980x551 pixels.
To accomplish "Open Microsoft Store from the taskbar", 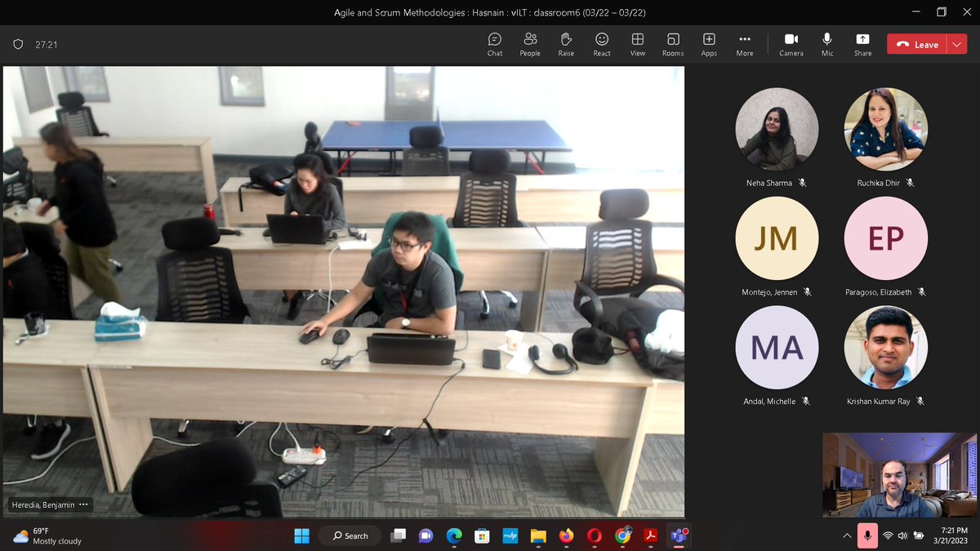I will click(x=482, y=535).
